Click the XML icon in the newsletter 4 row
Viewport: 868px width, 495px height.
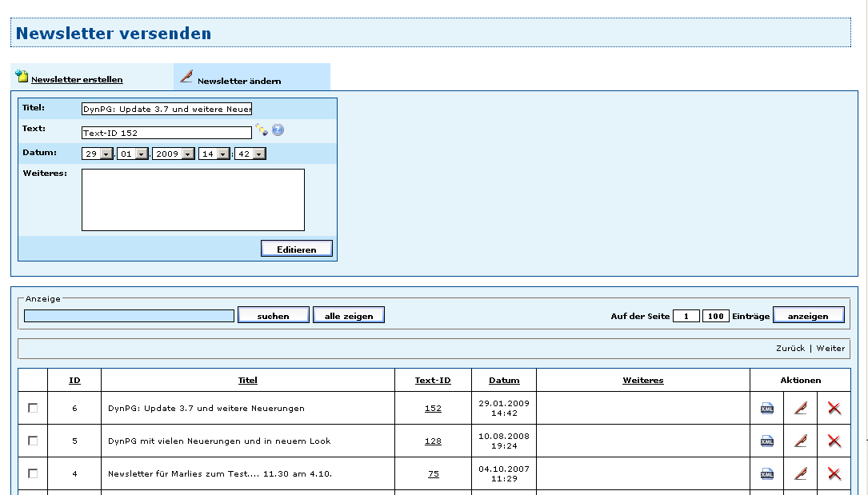coord(766,473)
